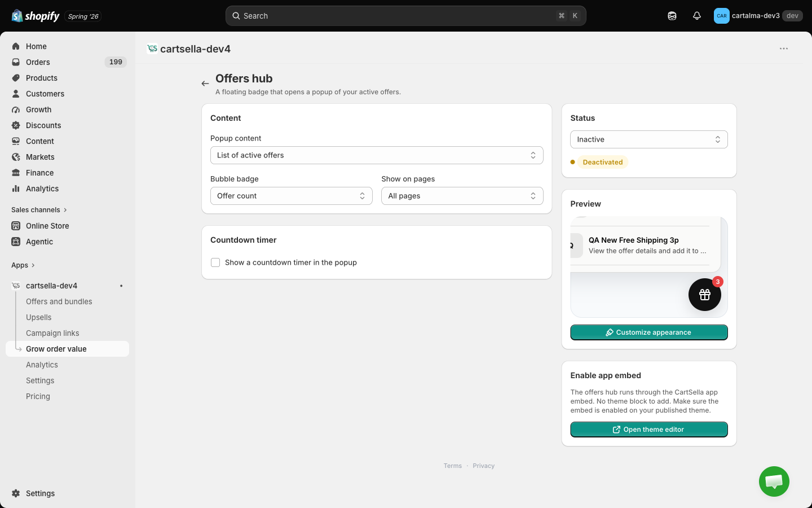Click the cartsella-dev4 app icon in sidebar
Screen dimensions: 812x508
(16, 286)
